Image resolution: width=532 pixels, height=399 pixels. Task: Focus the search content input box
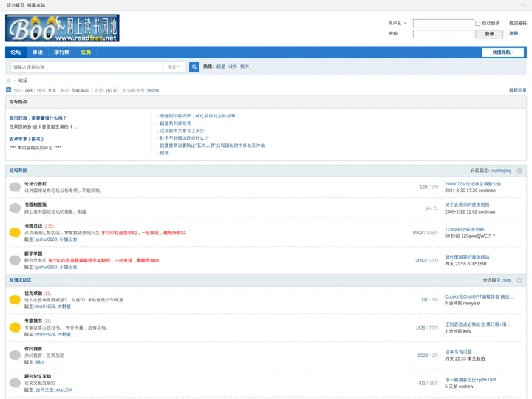click(87, 66)
